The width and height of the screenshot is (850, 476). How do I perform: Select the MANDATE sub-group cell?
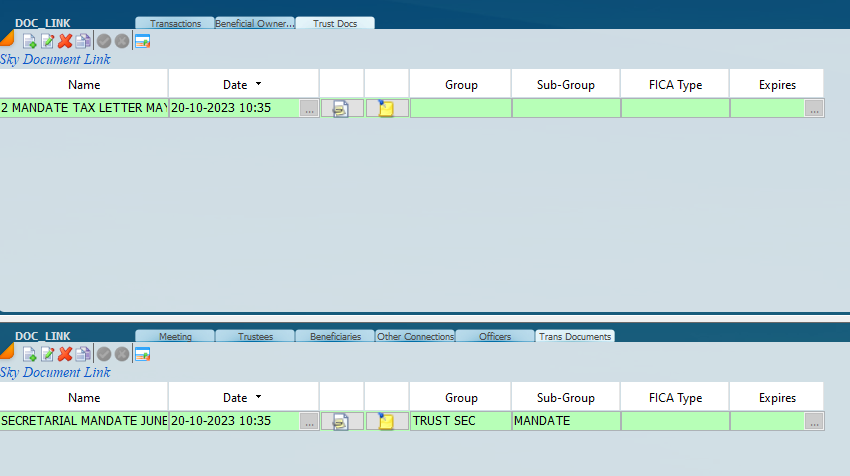565,421
